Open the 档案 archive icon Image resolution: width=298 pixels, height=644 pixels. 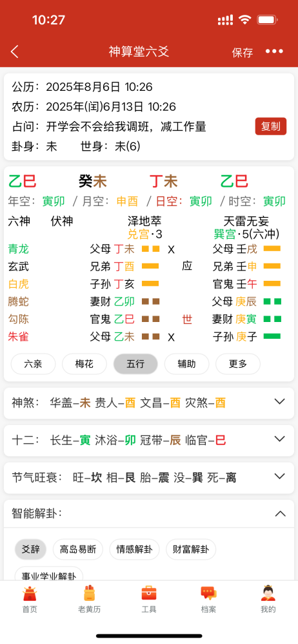tap(209, 594)
